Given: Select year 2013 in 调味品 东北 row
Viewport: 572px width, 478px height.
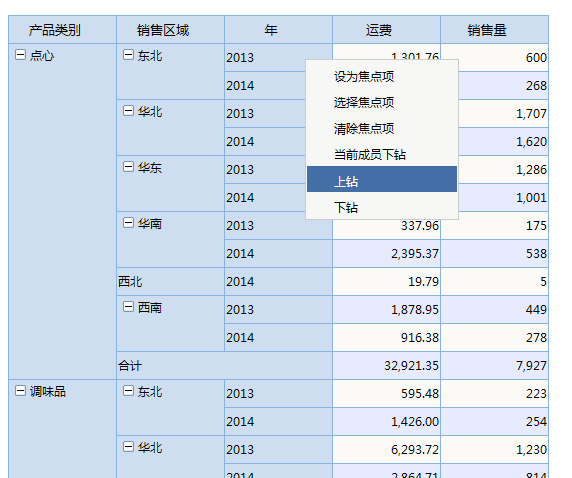Looking at the screenshot, I should pyautogui.click(x=278, y=393).
